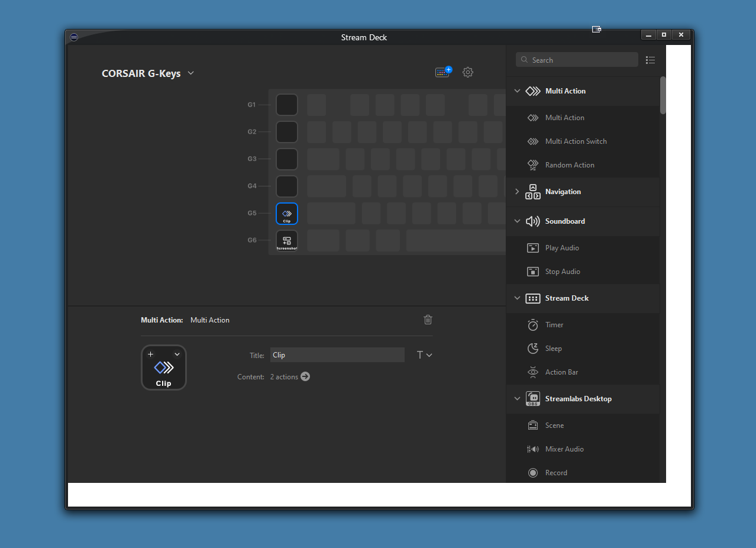Open the keyboard layout picker with blue badge

[442, 72]
